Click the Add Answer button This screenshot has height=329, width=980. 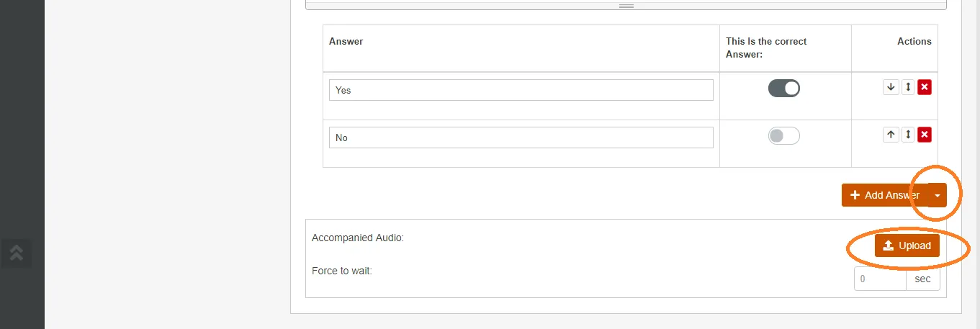tap(884, 195)
